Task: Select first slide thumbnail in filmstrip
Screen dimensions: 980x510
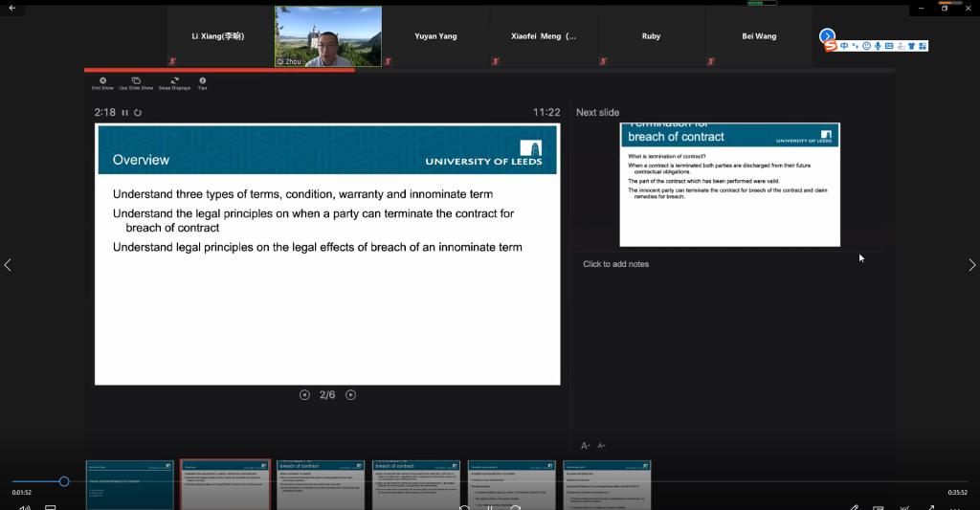Action: click(130, 484)
